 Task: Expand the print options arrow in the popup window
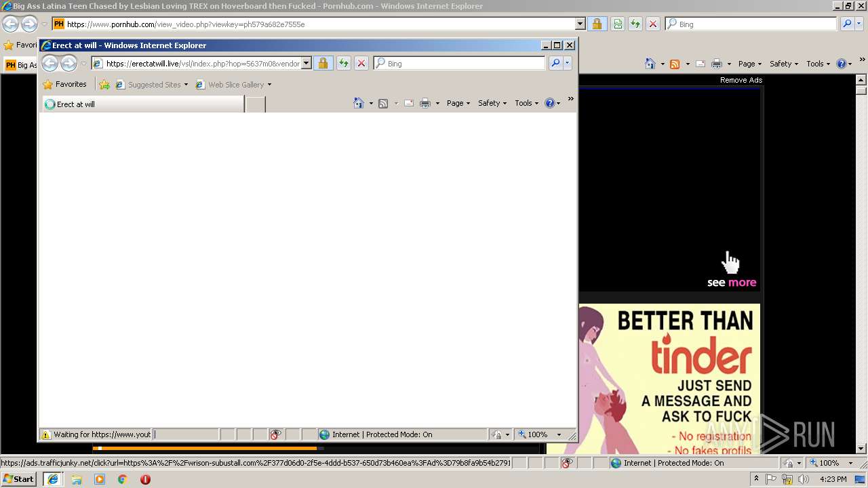click(x=437, y=103)
